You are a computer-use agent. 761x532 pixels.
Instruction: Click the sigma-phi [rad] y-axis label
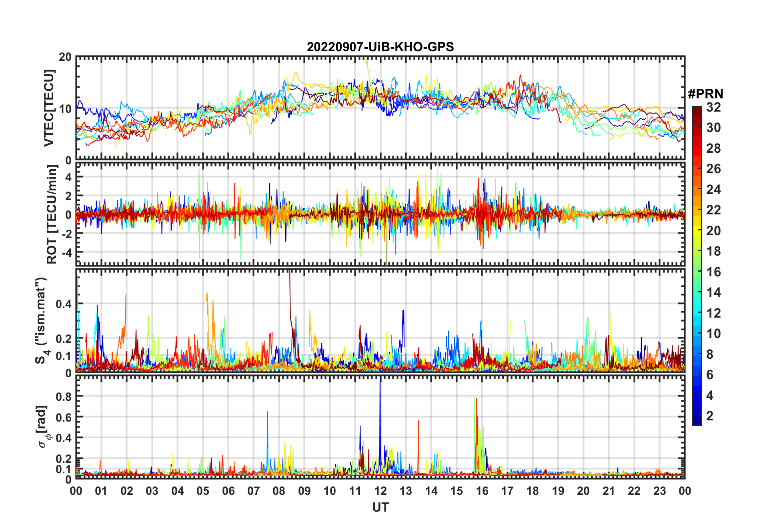click(x=43, y=426)
